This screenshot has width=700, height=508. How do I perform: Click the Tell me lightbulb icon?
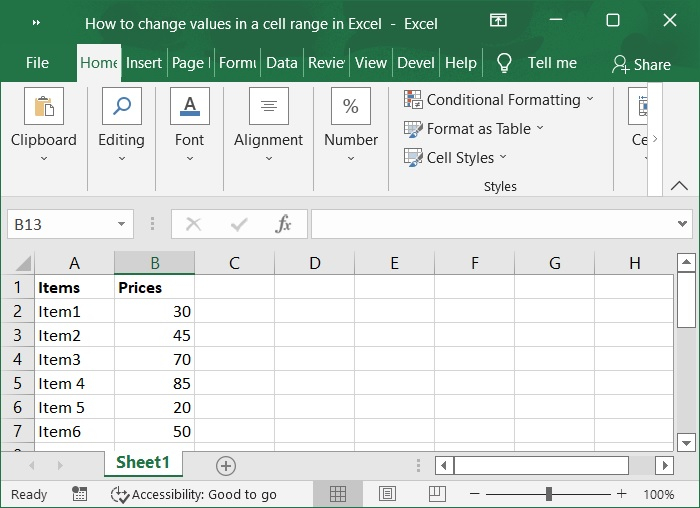click(x=504, y=63)
